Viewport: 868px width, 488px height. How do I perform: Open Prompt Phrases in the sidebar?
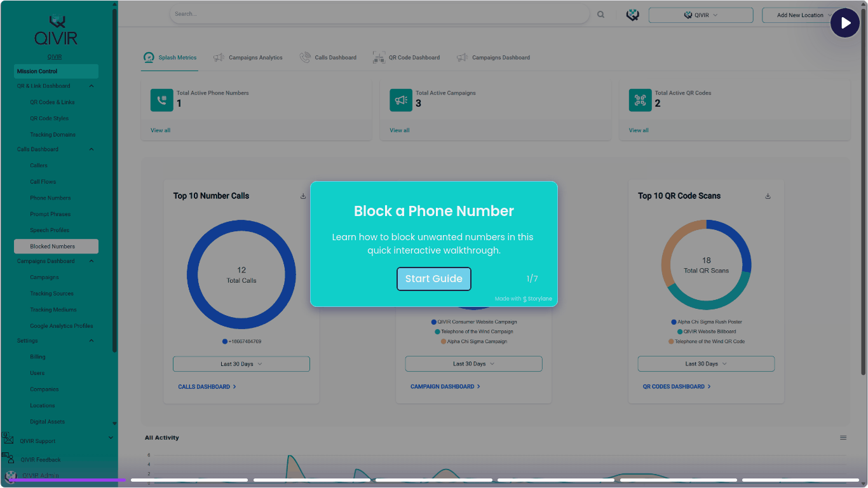50,214
